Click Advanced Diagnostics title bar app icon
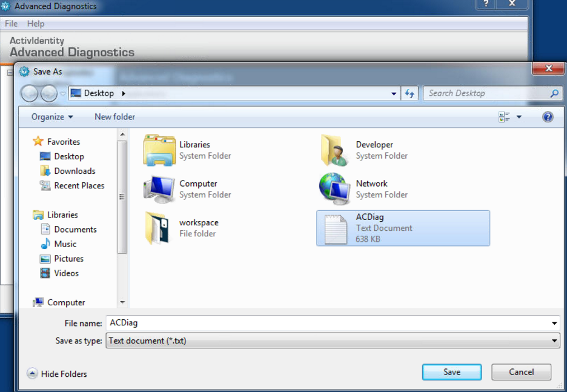This screenshot has width=567, height=392. pyautogui.click(x=5, y=6)
